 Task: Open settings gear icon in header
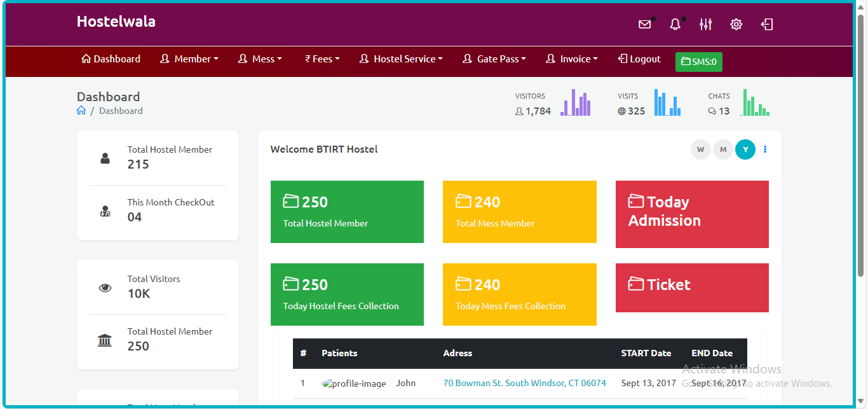click(736, 24)
